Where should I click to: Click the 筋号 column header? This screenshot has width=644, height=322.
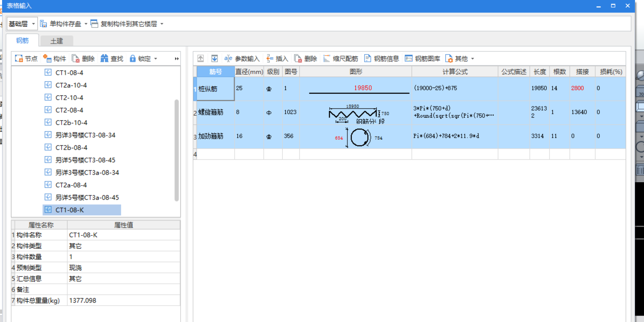[x=215, y=72]
